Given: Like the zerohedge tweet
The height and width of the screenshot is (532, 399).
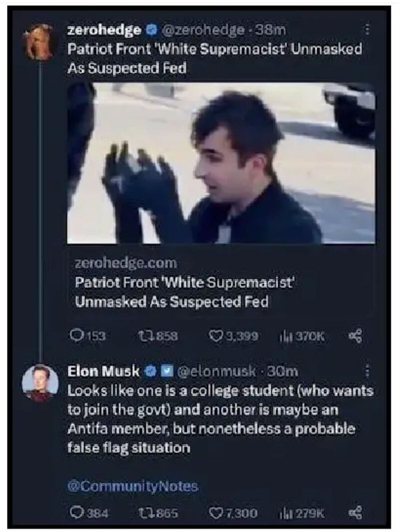Looking at the screenshot, I should (x=216, y=336).
